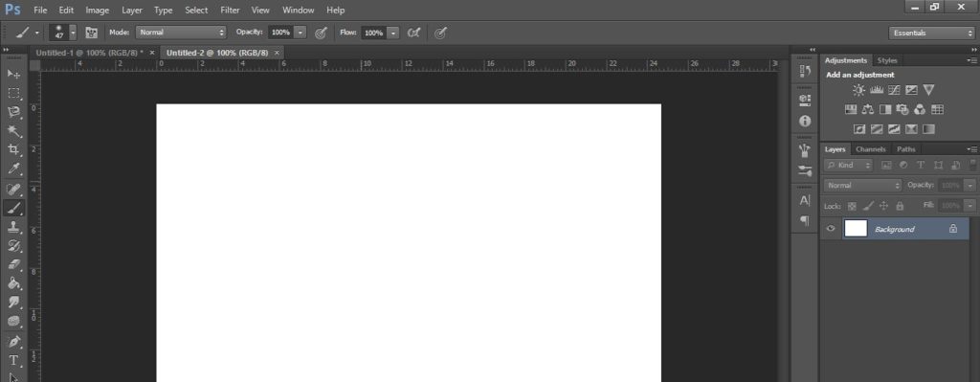Select the Lasso tool
980x382 pixels.
13,112
